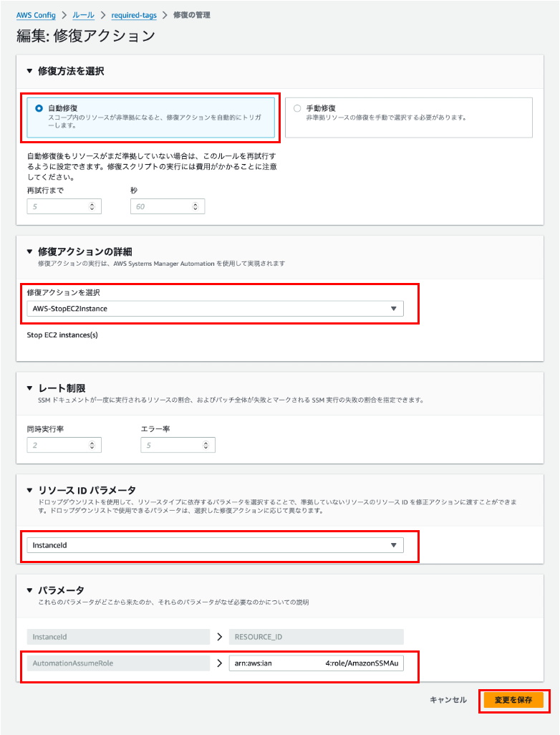Click the 再試行まで retry count field
Image resolution: width=560 pixels, height=735 pixels.
click(64, 206)
